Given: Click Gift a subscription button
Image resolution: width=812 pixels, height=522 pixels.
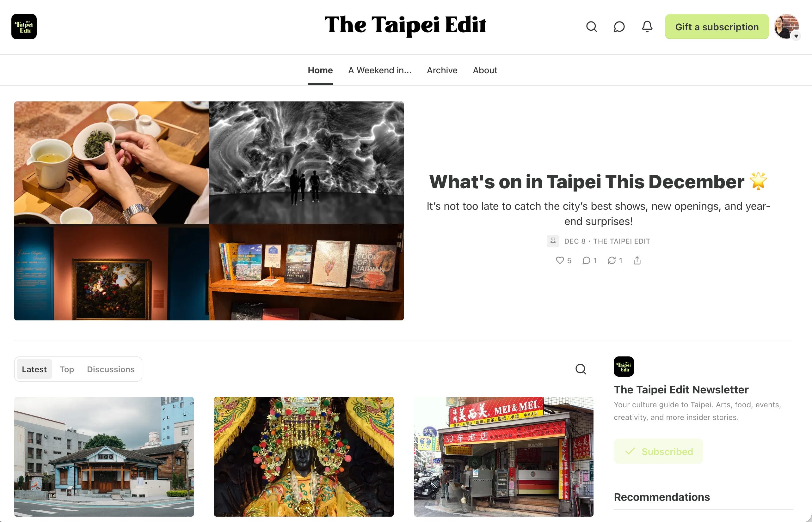Looking at the screenshot, I should pyautogui.click(x=717, y=27).
